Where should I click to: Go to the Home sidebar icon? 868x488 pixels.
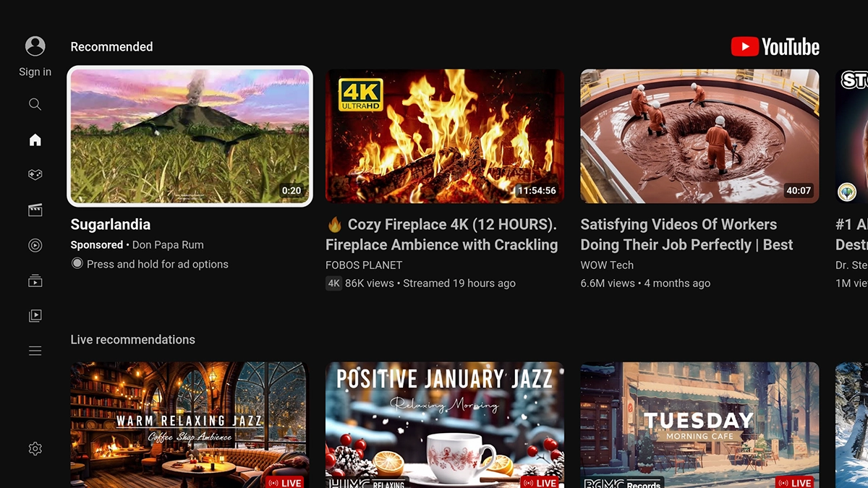(35, 140)
